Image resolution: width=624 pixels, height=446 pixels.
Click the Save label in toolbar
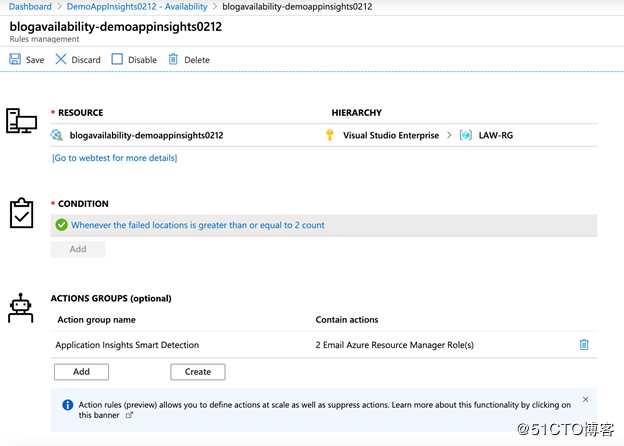pyautogui.click(x=35, y=60)
